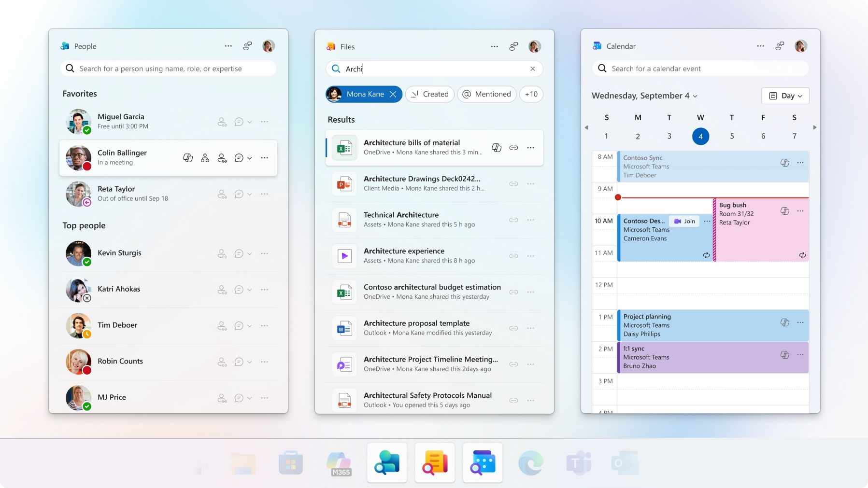
Task: Open the Excel file Architecture bills of material
Action: pyautogui.click(x=412, y=142)
